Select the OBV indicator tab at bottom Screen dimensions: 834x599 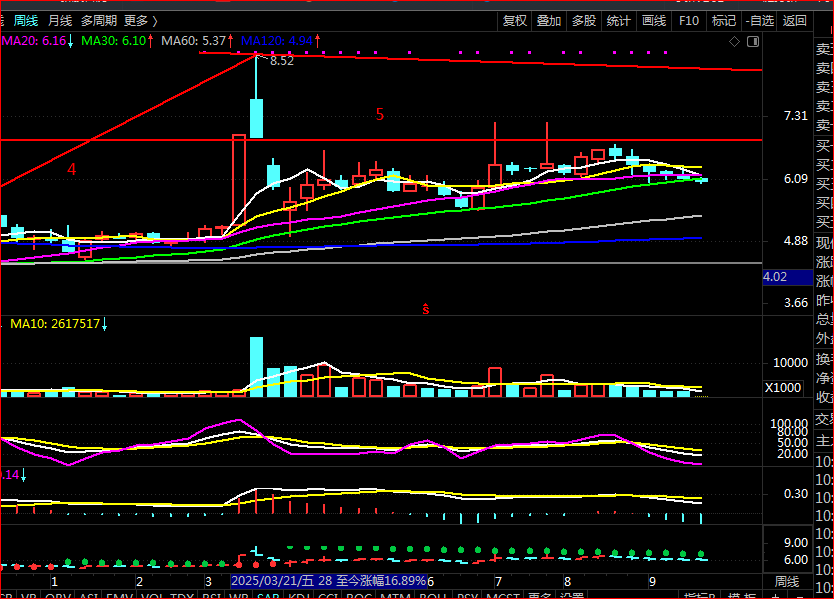click(x=59, y=595)
